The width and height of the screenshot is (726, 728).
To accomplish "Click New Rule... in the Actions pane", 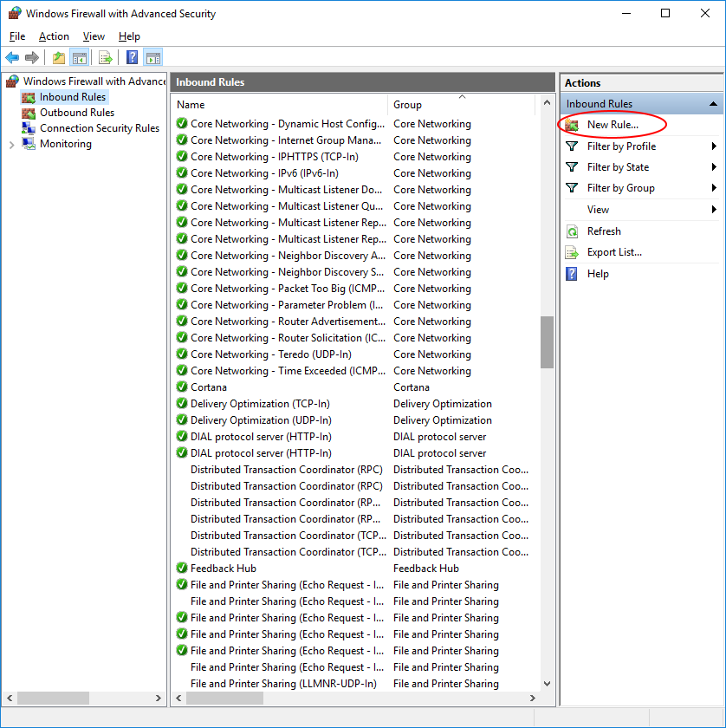I will coord(613,125).
